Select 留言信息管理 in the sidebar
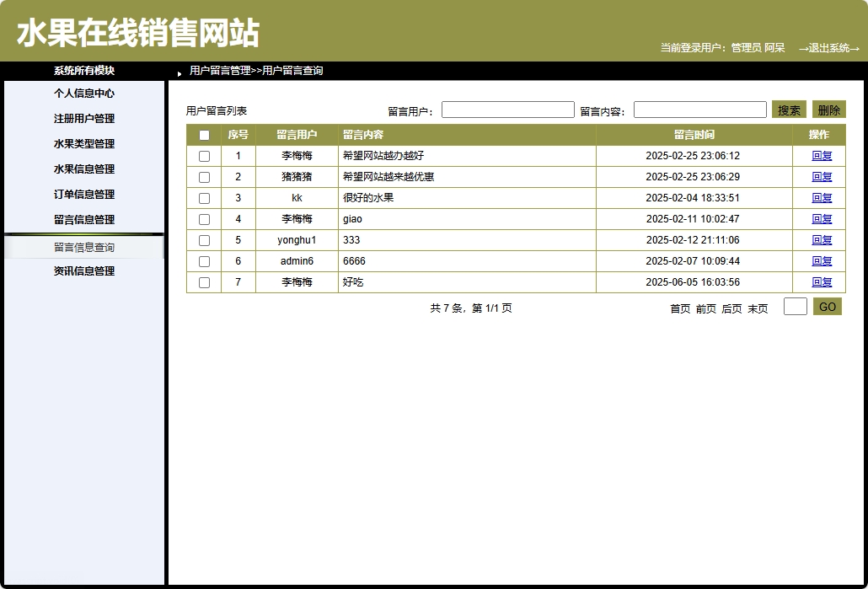Screen dimensions: 868x589 pyautogui.click(x=83, y=219)
